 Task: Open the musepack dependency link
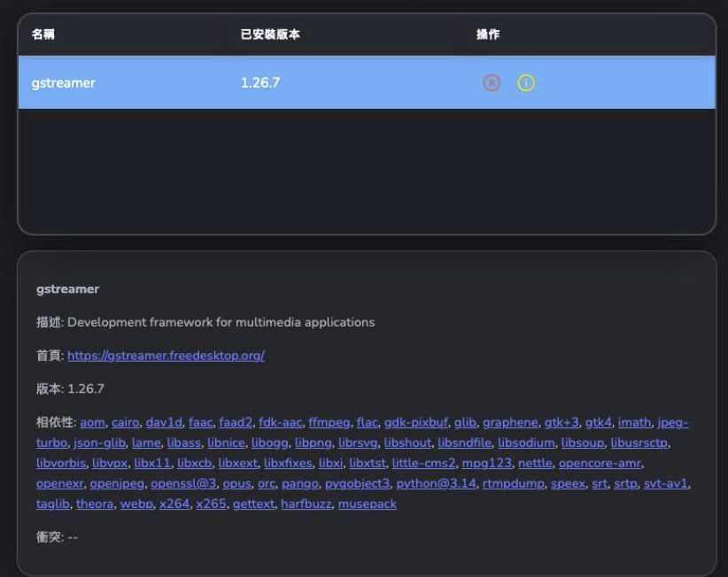pos(367,504)
